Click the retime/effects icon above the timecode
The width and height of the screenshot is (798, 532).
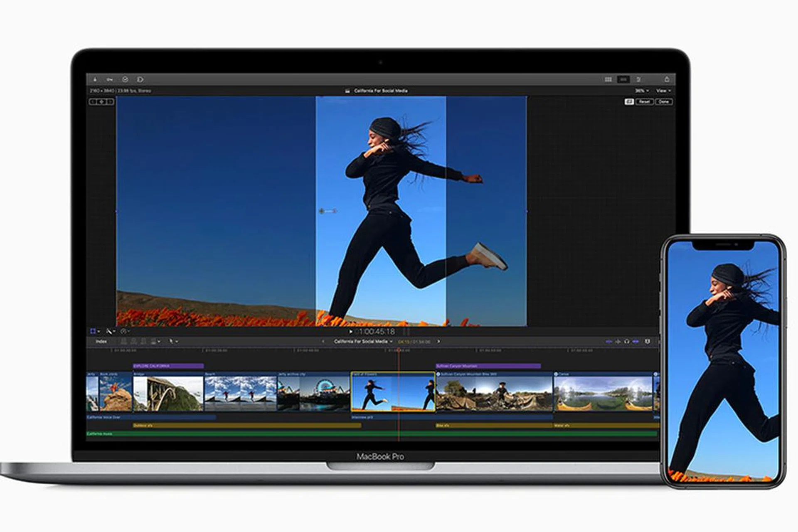(124, 332)
